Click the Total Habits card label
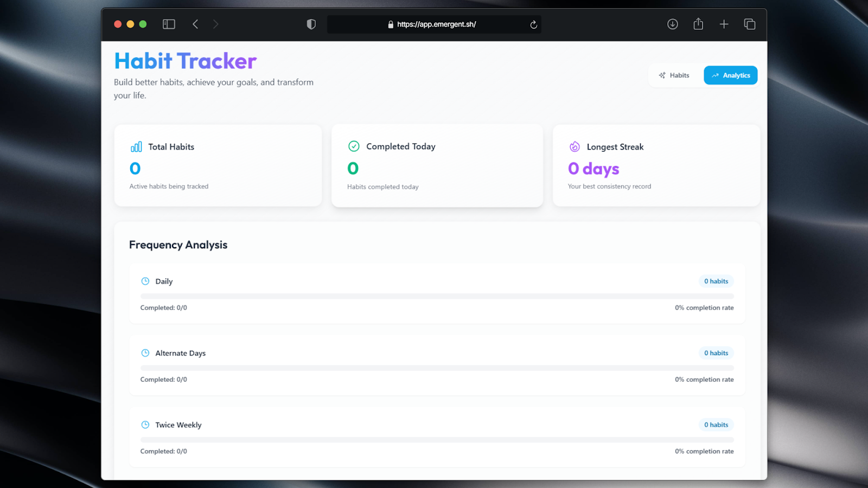Image resolution: width=868 pixels, height=488 pixels. tap(171, 147)
